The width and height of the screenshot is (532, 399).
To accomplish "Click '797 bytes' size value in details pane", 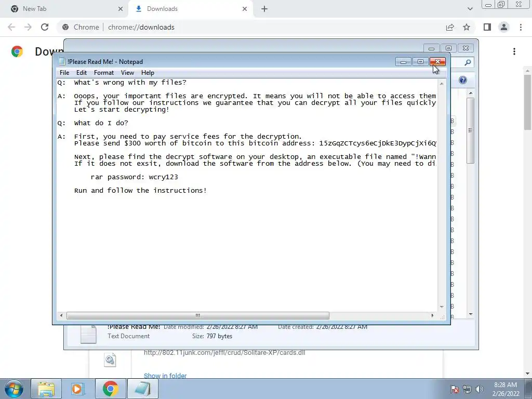I will 219,336.
